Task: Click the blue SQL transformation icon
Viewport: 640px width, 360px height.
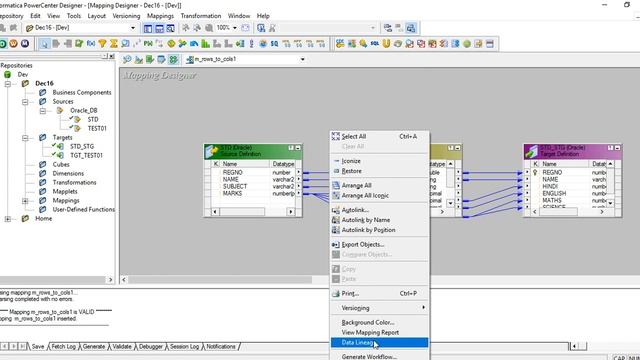Action: pos(375,43)
